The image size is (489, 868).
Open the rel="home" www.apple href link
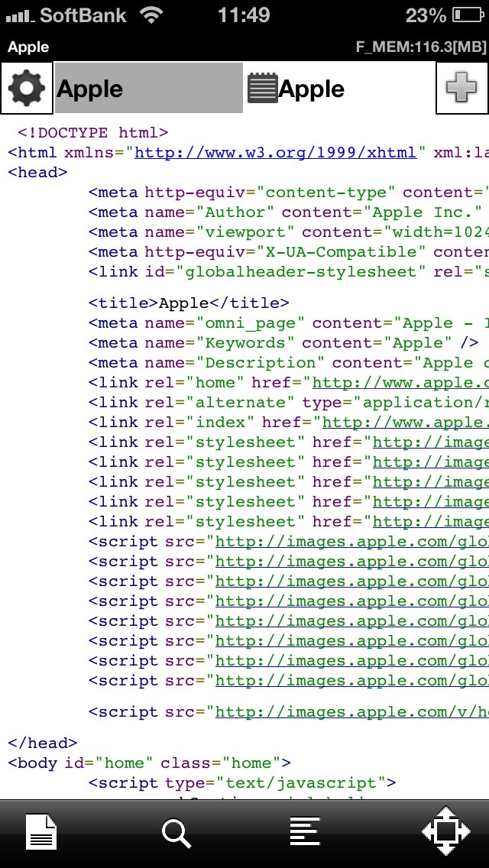point(400,383)
